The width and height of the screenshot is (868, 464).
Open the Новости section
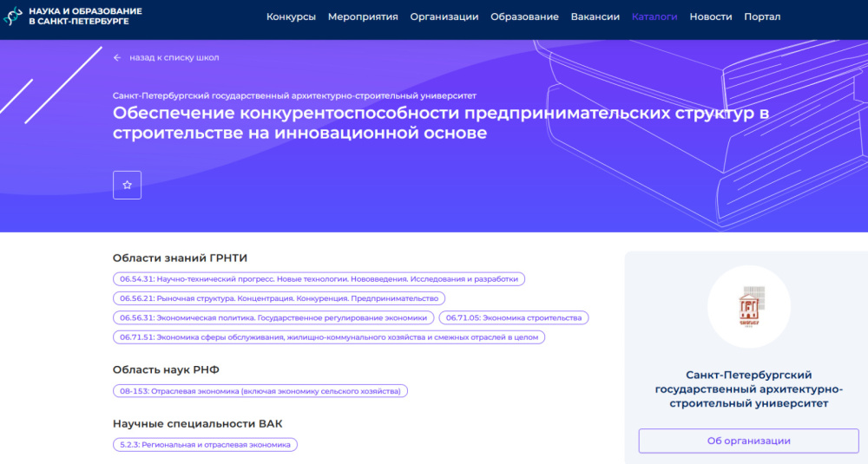click(x=710, y=16)
